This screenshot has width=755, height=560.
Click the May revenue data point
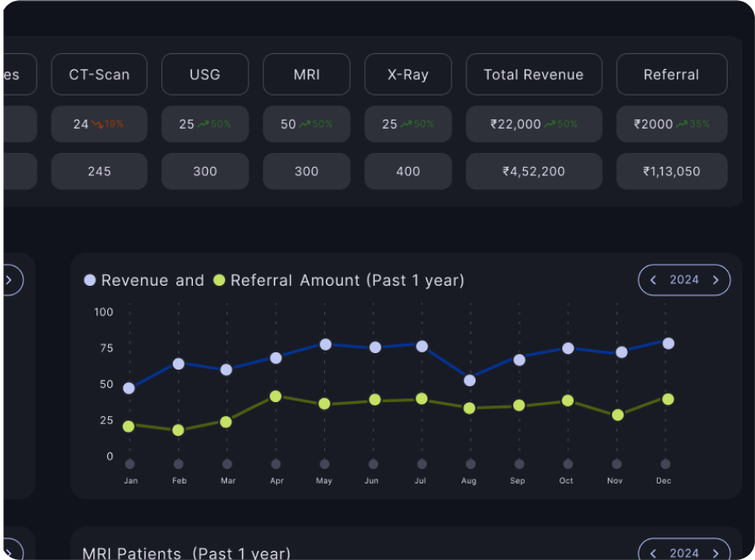click(325, 345)
